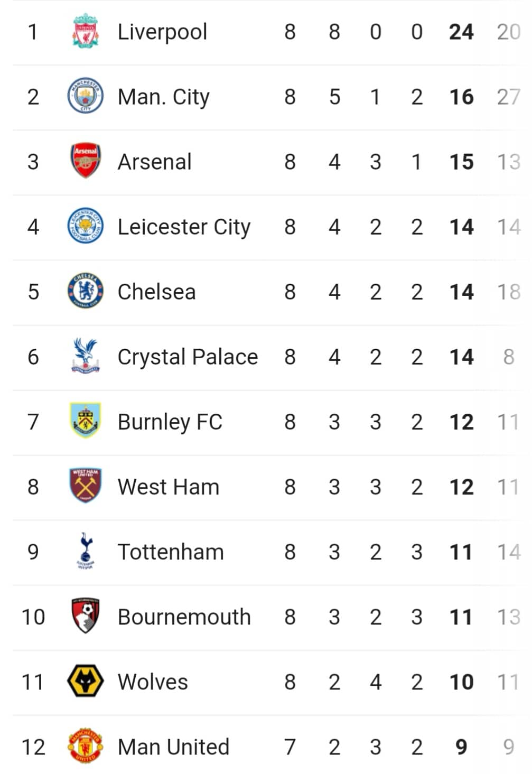Click the Arsenal cannon crest
The image size is (532, 774).
[85, 161]
